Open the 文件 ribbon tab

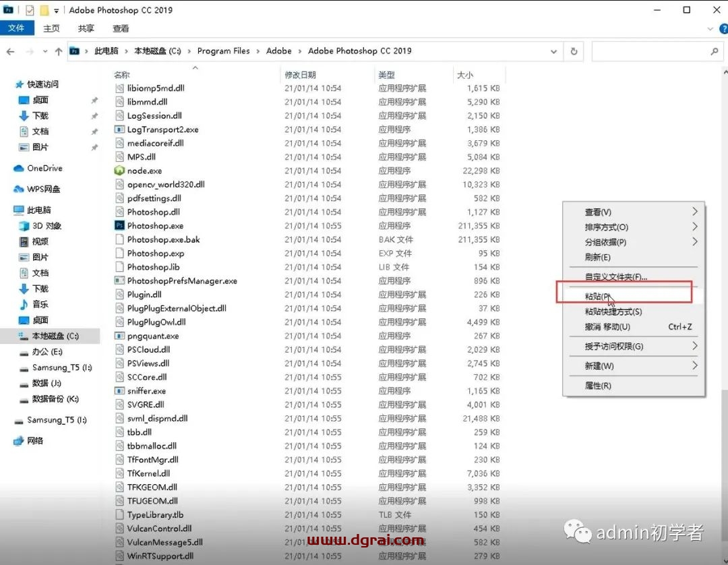[x=17, y=28]
